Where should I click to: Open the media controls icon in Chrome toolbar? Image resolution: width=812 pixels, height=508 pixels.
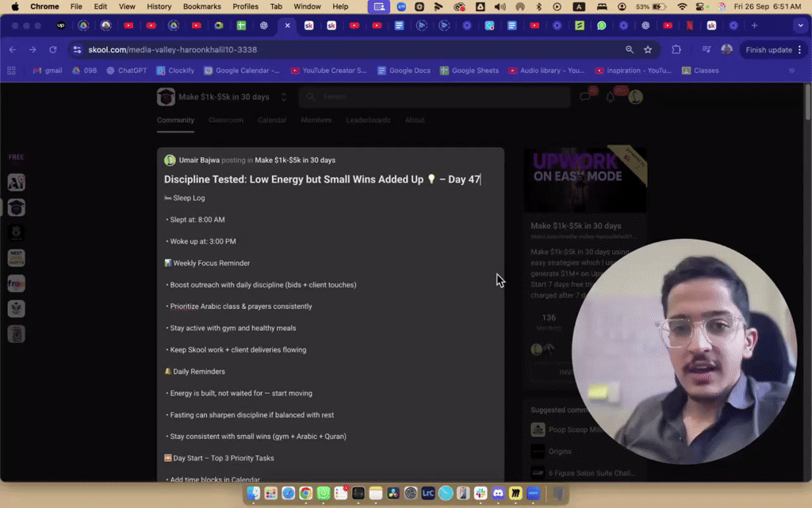(707, 50)
